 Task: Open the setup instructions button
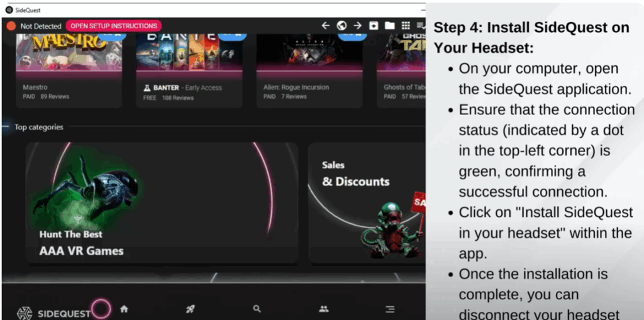[114, 26]
